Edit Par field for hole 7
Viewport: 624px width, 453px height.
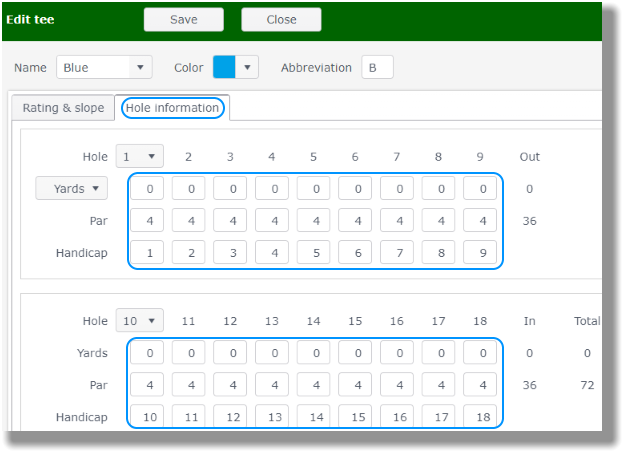[x=397, y=220]
